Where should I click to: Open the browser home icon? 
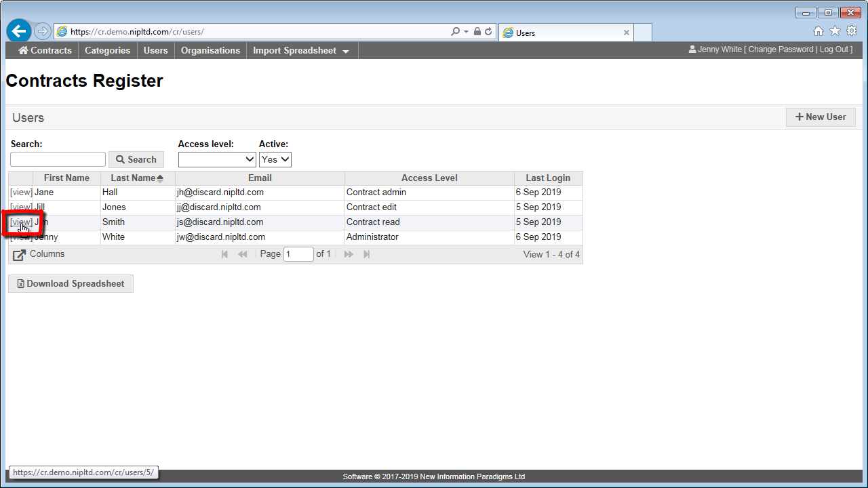(818, 31)
